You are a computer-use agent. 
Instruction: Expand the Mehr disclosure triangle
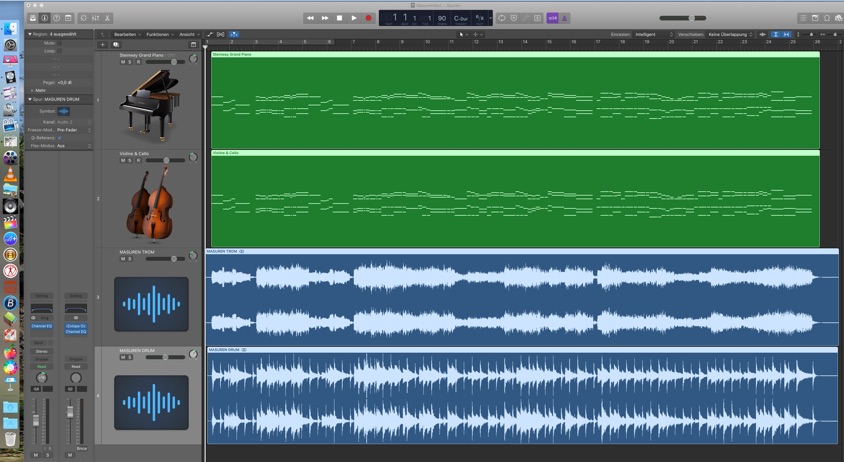(32, 90)
